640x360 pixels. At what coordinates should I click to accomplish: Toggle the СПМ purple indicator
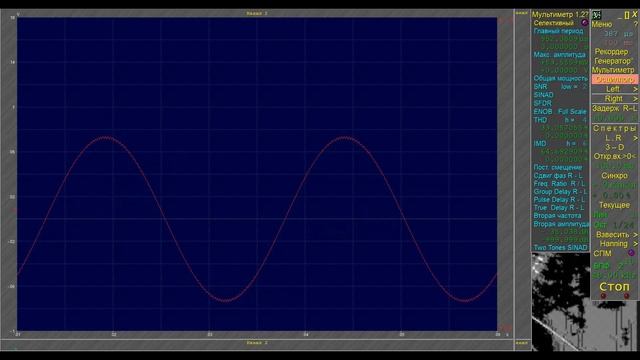pyautogui.click(x=631, y=253)
